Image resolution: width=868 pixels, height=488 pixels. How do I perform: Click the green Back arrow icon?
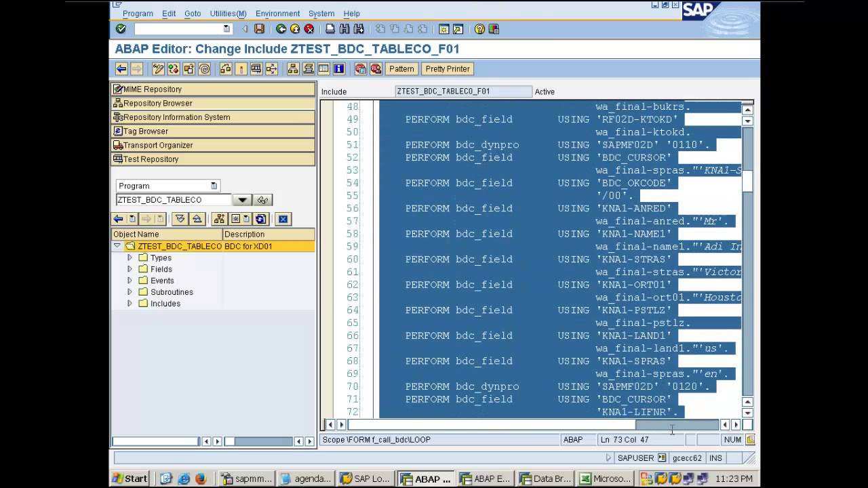click(281, 29)
